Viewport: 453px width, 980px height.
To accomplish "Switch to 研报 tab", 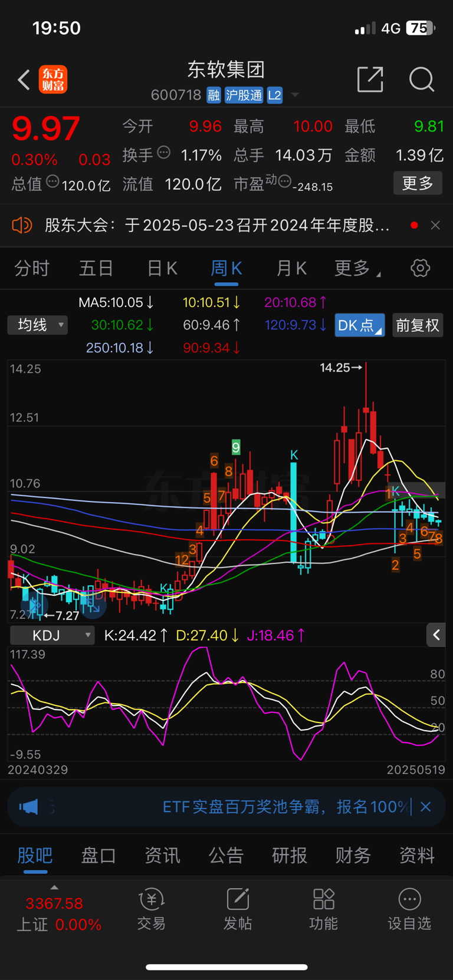I will [290, 855].
